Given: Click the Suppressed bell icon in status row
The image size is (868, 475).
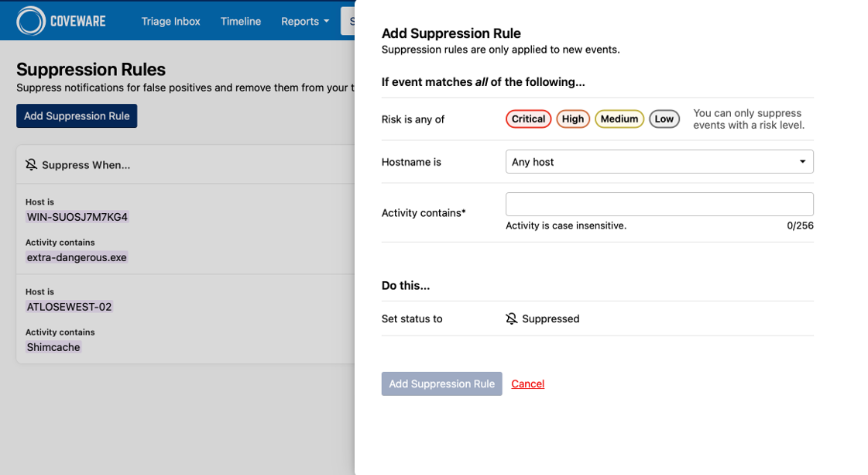Looking at the screenshot, I should click(511, 318).
